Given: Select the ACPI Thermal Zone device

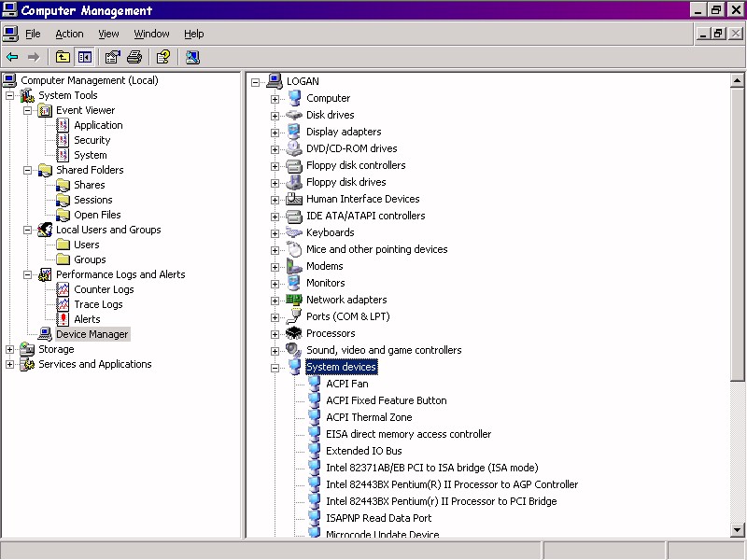Looking at the screenshot, I should pos(369,417).
